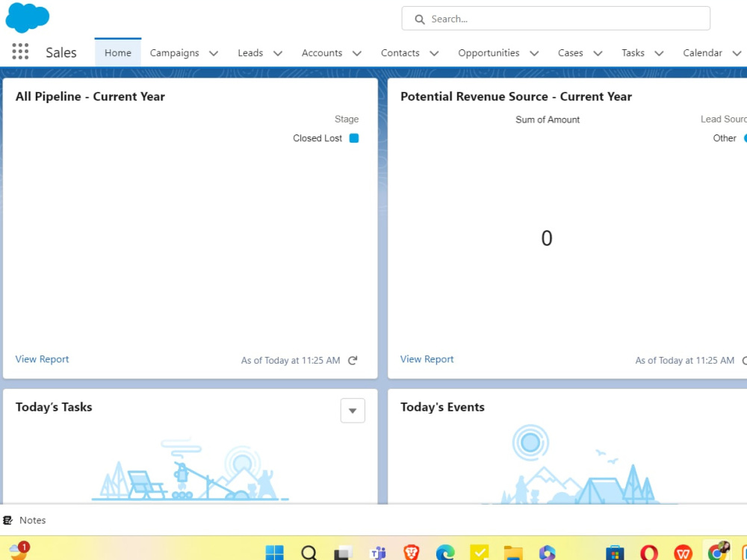Open the yellow checkmark notes app in taskbar
The width and height of the screenshot is (747, 560).
point(480,553)
